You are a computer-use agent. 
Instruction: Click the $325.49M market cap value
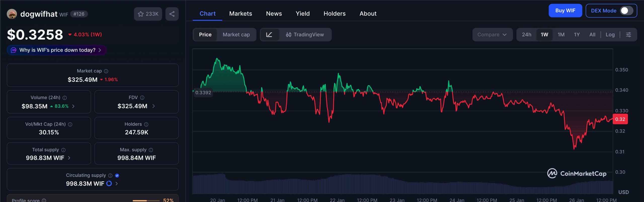(83, 80)
